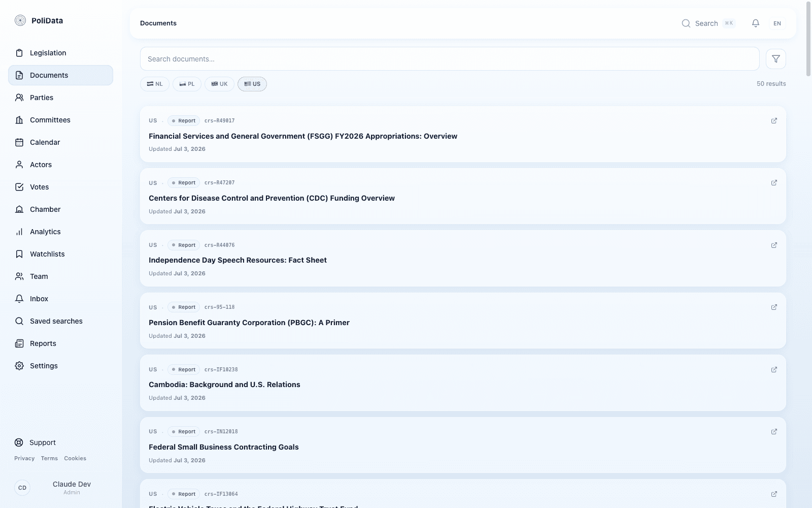Viewport: 812px width, 508px height.
Task: Open Financial Services and General Government document
Action: pyautogui.click(x=303, y=136)
